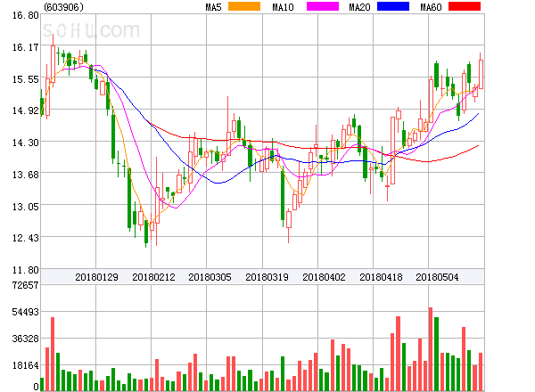The height and width of the screenshot is (392, 535).
Task: Click the 72657 volume axis label
Action: coord(26,285)
